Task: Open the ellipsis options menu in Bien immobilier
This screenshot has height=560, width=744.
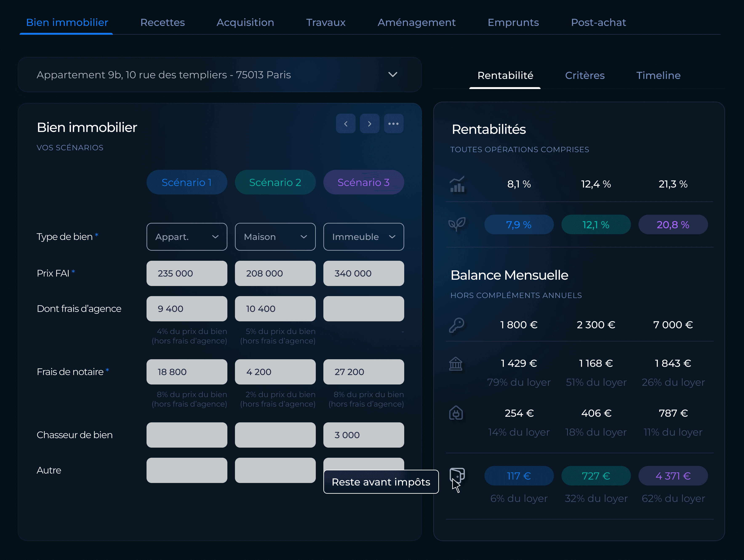Action: coord(393,123)
